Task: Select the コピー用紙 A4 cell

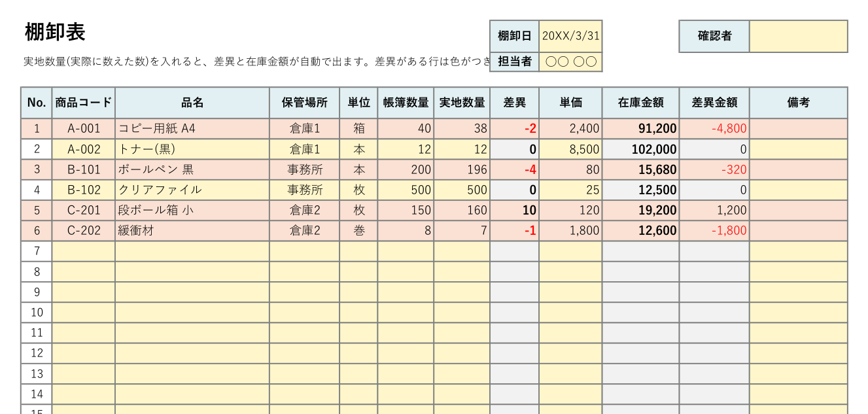Action: tap(192, 129)
